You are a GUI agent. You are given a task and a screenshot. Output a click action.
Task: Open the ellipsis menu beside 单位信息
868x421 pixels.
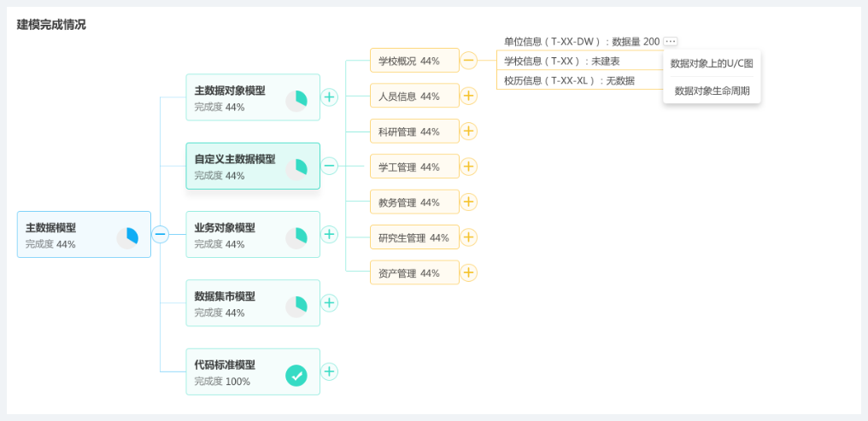tap(671, 42)
